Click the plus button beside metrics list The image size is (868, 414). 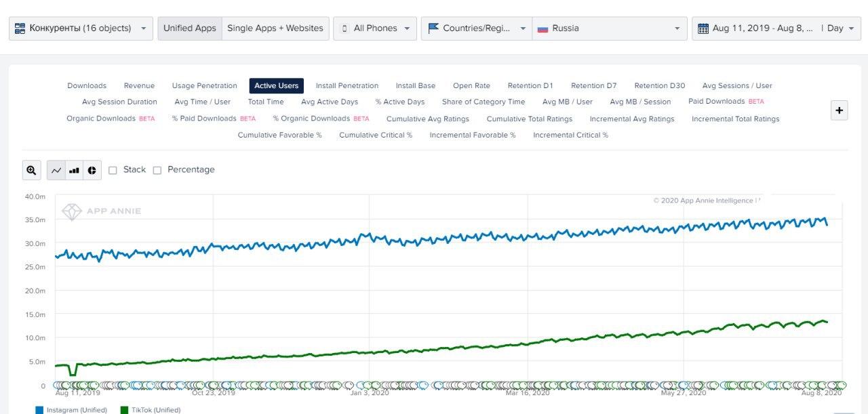point(840,110)
